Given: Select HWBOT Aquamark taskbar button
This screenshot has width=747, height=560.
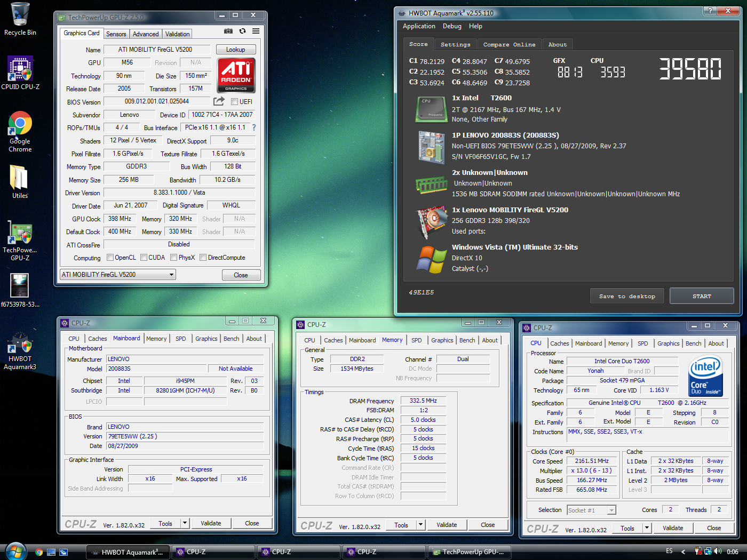Looking at the screenshot, I should point(128,552).
